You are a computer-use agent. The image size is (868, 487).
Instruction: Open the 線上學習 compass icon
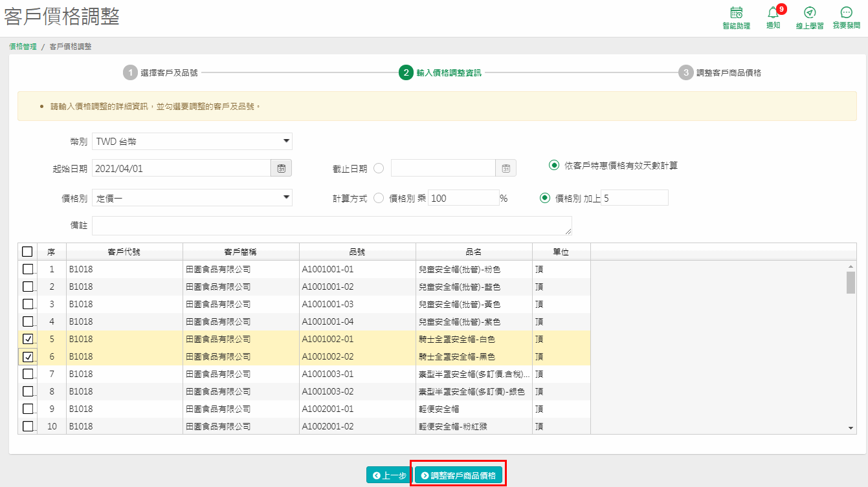pyautogui.click(x=810, y=12)
